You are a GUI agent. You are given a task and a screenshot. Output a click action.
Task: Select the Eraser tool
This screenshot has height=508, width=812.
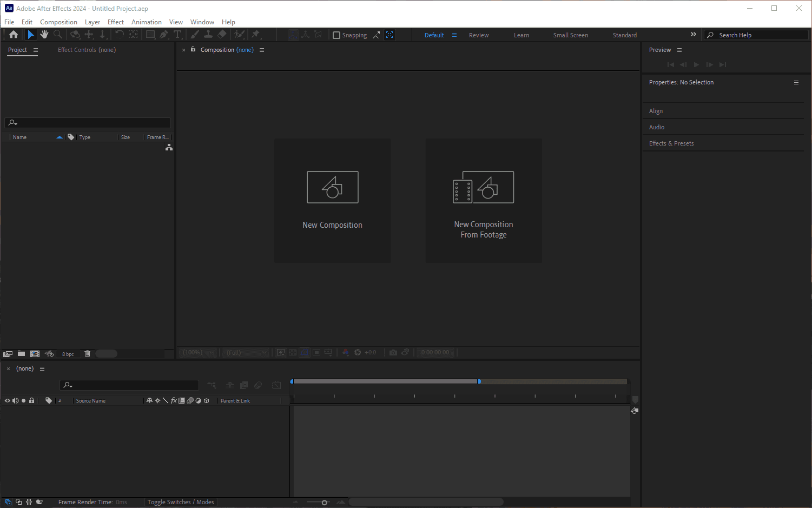point(222,35)
